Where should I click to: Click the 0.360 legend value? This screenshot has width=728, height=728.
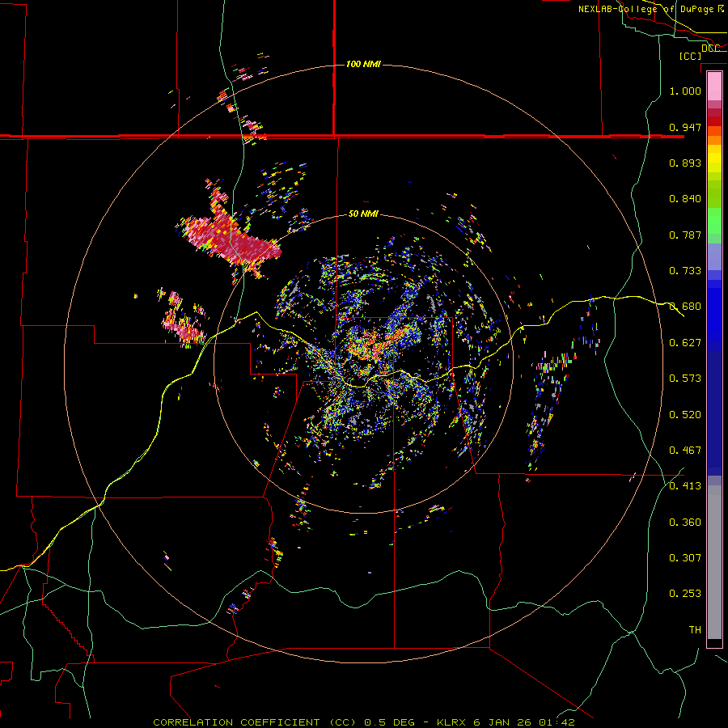pos(685,522)
